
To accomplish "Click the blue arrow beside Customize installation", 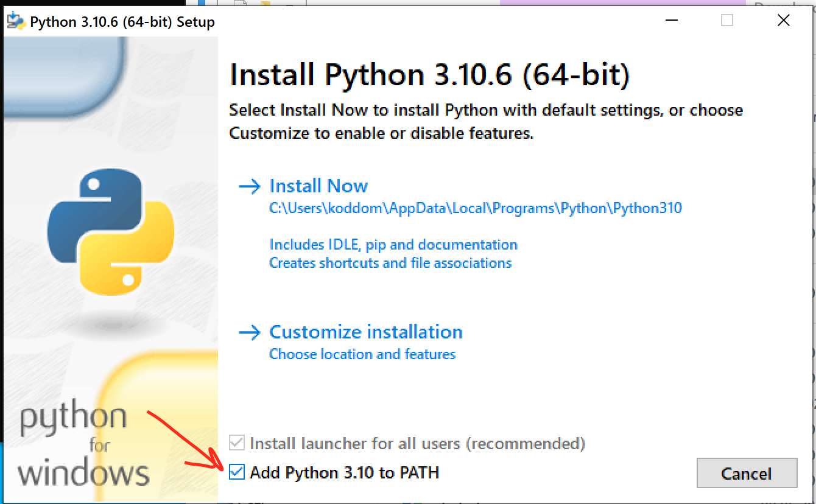I will tap(250, 332).
